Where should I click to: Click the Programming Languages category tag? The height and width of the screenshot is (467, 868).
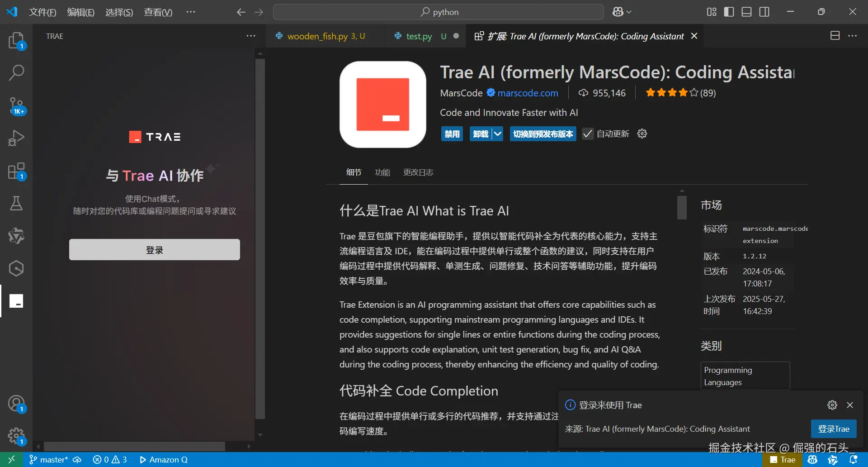[x=745, y=376]
